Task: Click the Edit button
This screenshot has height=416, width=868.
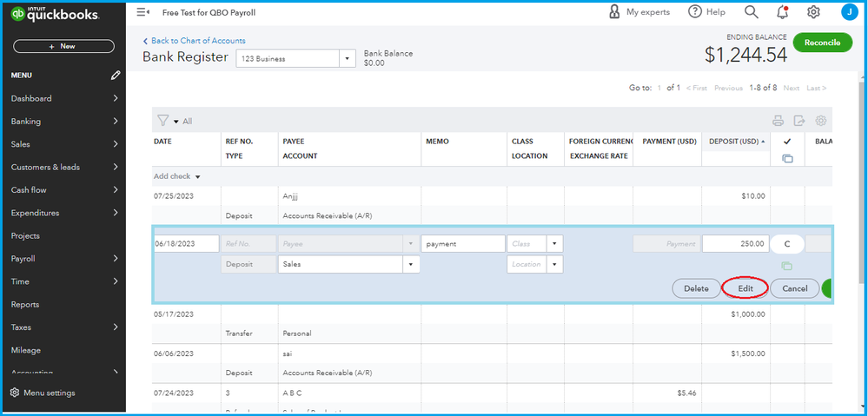Action: (745, 288)
